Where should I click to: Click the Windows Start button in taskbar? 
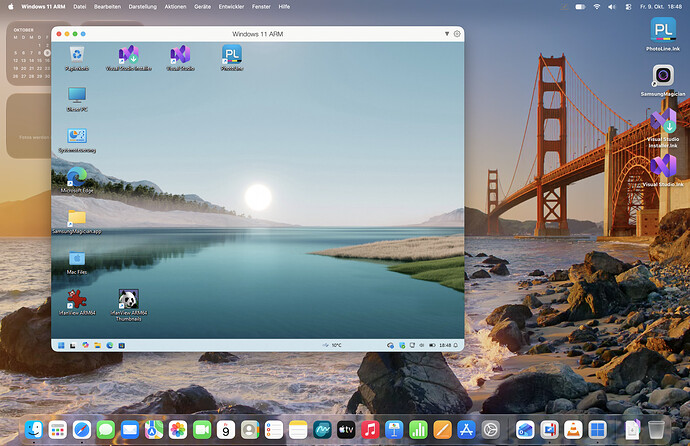coord(61,345)
